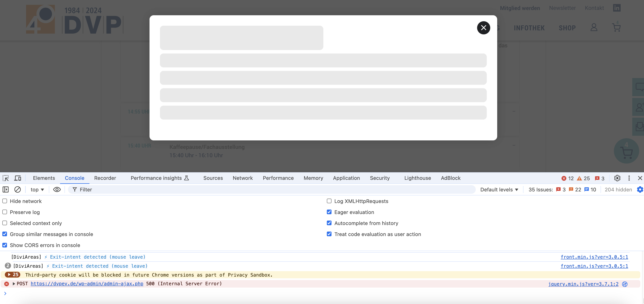
Task: Open the Default levels dropdown
Action: click(499, 189)
